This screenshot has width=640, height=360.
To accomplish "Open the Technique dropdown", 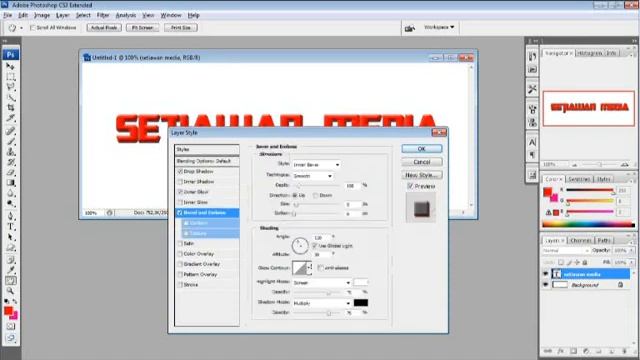I will pos(313,176).
